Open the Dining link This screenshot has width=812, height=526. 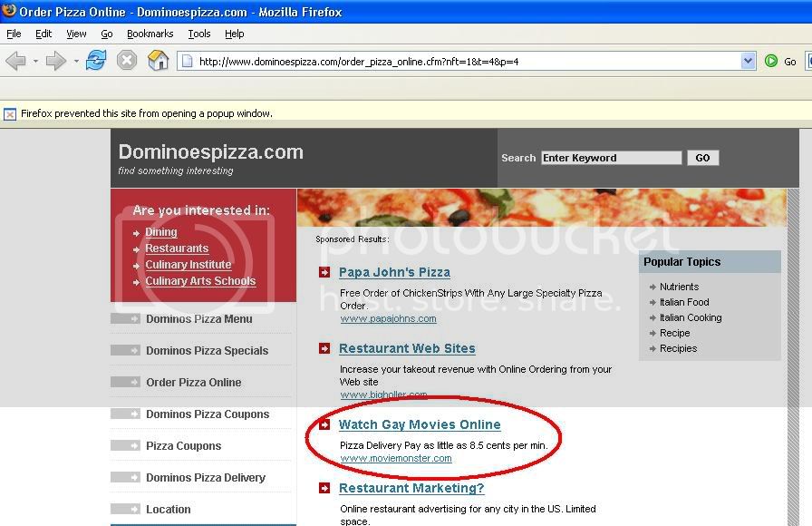tap(161, 231)
